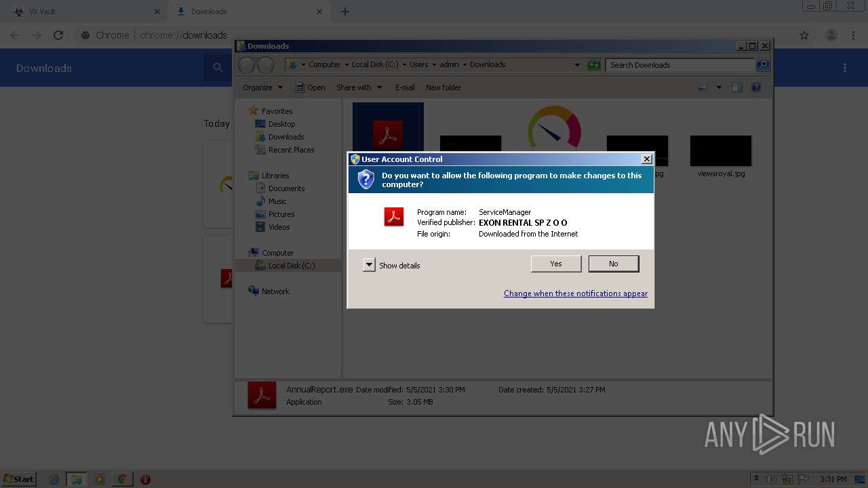Click the UAC question shield icon
The height and width of the screenshot is (488, 868).
coord(366,180)
